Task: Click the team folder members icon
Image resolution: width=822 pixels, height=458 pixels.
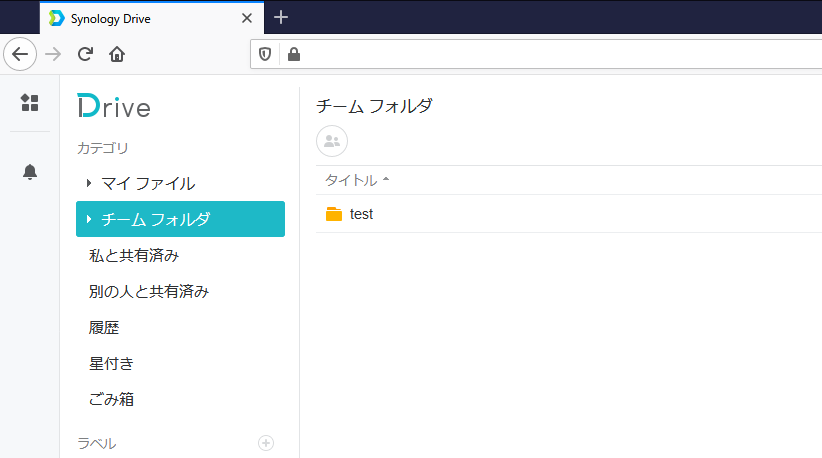Action: coord(332,141)
